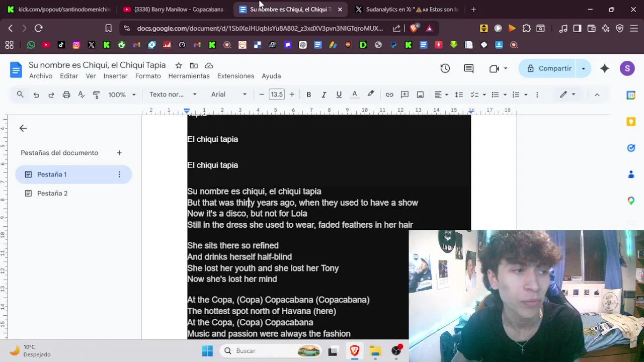Undo the last edit

(x=36, y=95)
